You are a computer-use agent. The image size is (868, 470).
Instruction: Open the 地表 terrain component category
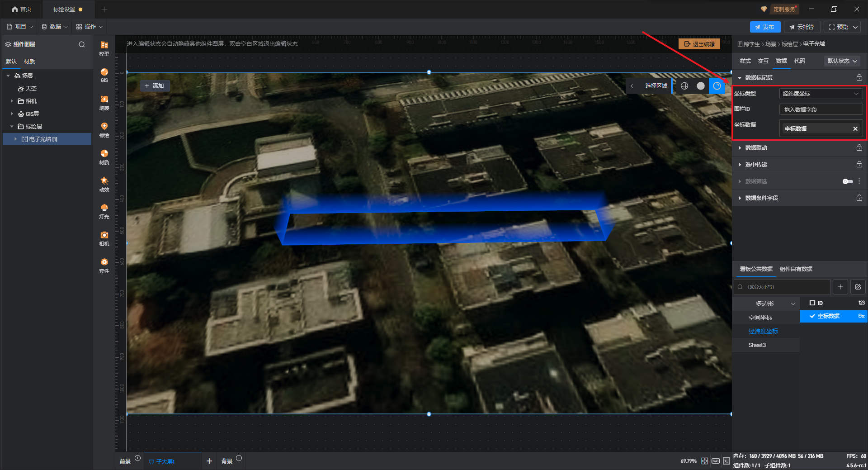tap(104, 103)
